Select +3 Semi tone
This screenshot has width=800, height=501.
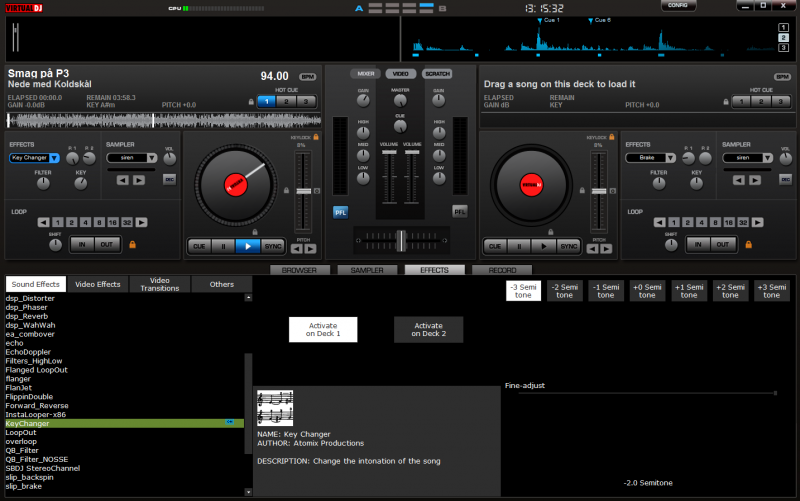771,291
